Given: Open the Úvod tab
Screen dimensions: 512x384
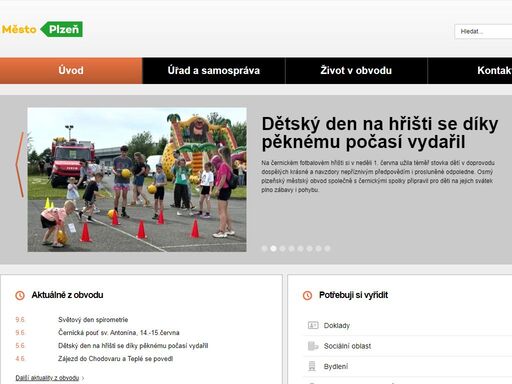Looking at the screenshot, I should 71,71.
